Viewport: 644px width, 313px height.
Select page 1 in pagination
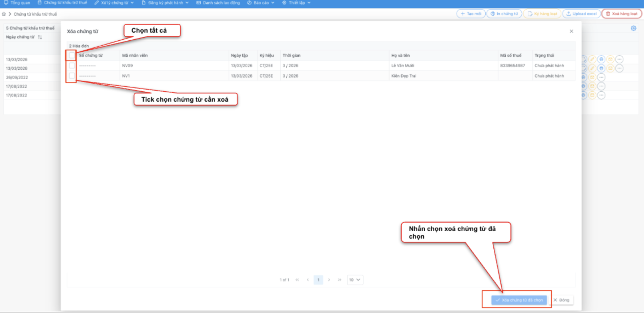pyautogui.click(x=318, y=280)
